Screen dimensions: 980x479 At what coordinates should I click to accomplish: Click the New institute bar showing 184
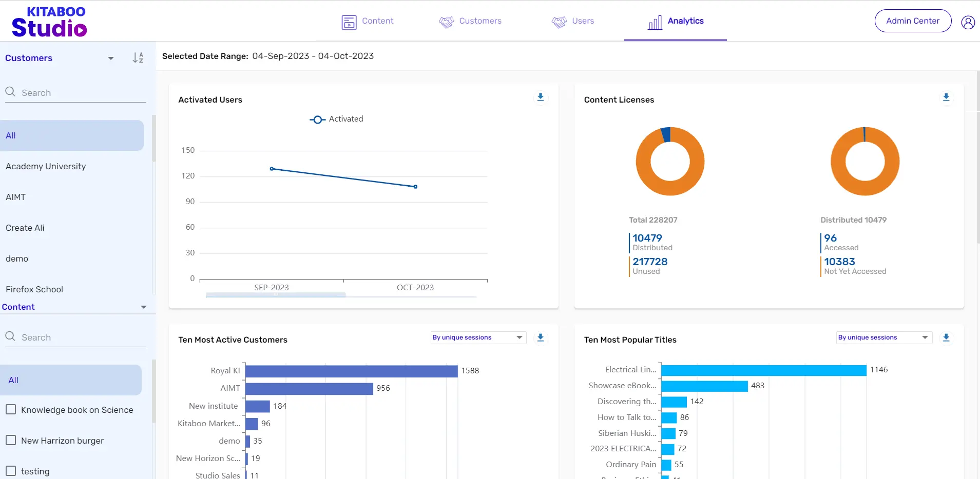click(x=258, y=406)
